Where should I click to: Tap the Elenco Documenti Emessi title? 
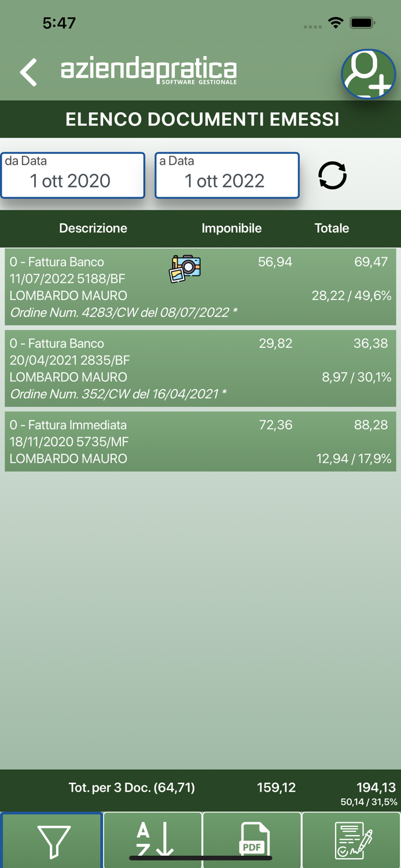pyautogui.click(x=202, y=119)
